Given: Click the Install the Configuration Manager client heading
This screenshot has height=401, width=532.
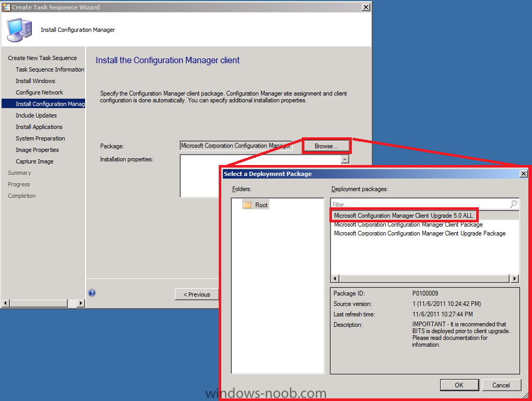Looking at the screenshot, I should [168, 61].
